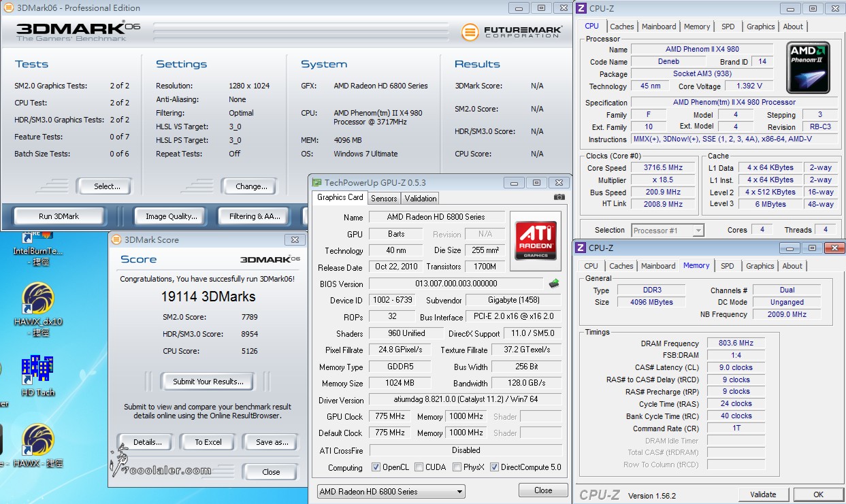This screenshot has width=846, height=504.
Task: Click the Command Rate value 1T
Action: click(736, 429)
